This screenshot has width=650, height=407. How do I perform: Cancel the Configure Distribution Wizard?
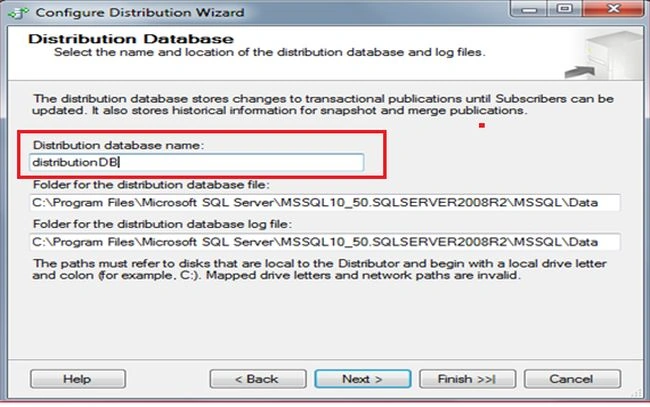572,379
